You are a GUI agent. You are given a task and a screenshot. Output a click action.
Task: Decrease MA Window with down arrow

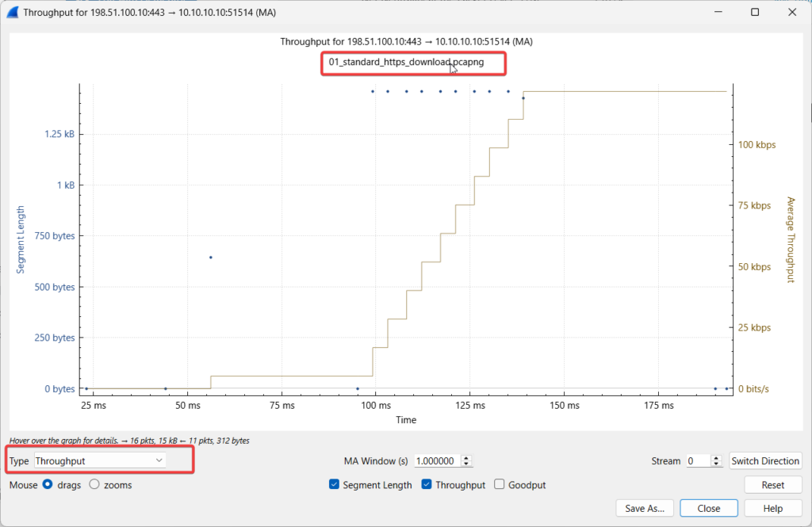[466, 464]
